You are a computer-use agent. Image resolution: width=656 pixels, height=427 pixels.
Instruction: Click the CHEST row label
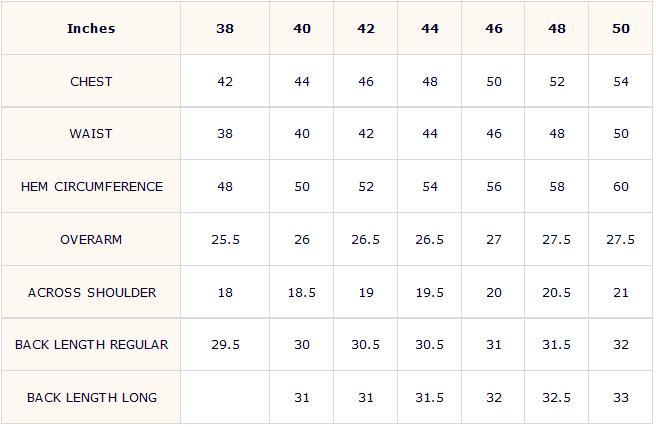click(91, 82)
